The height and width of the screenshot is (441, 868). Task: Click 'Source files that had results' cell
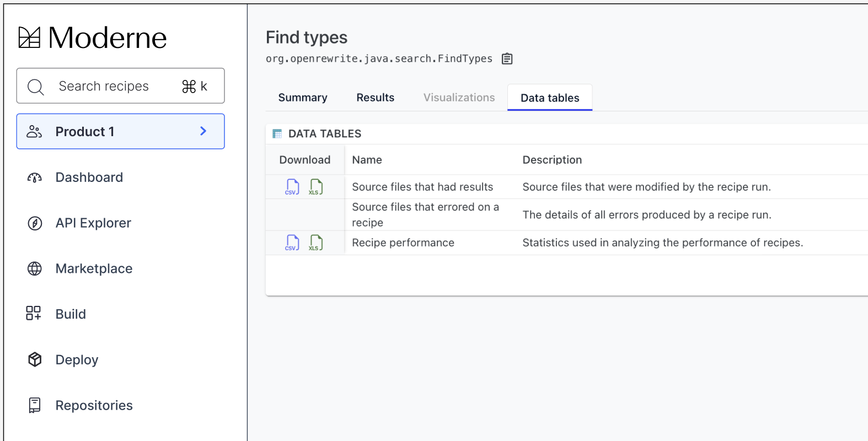tap(422, 187)
